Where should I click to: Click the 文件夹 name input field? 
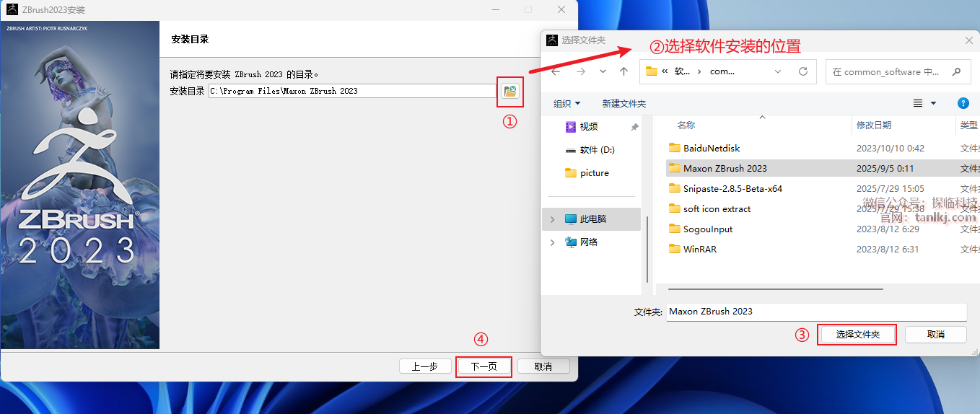pyautogui.click(x=816, y=312)
